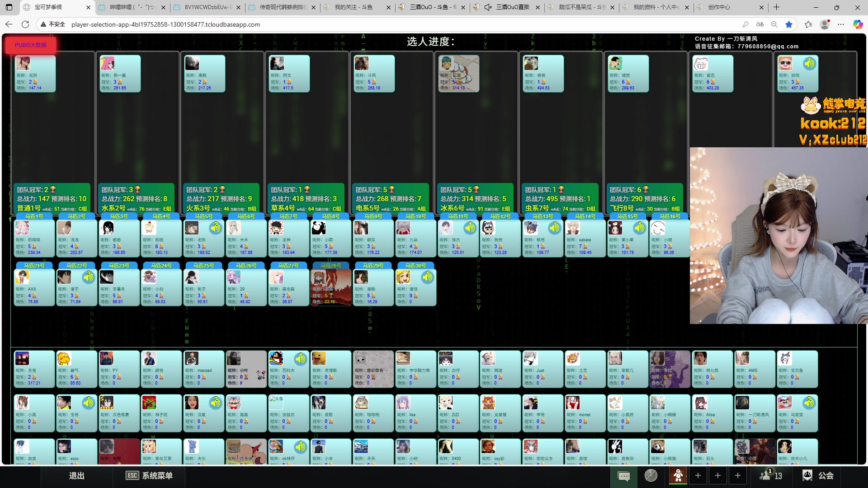Play the voice clip on 老陈's card

click(216, 228)
